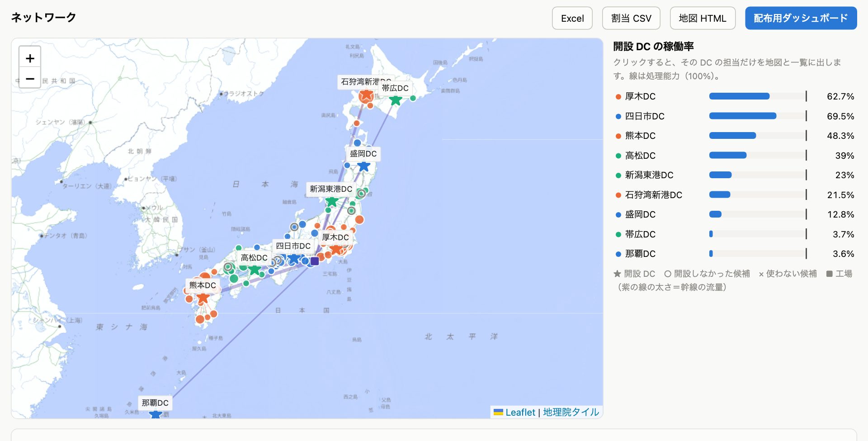Click the 四日市DC blue star marker

(x=294, y=258)
